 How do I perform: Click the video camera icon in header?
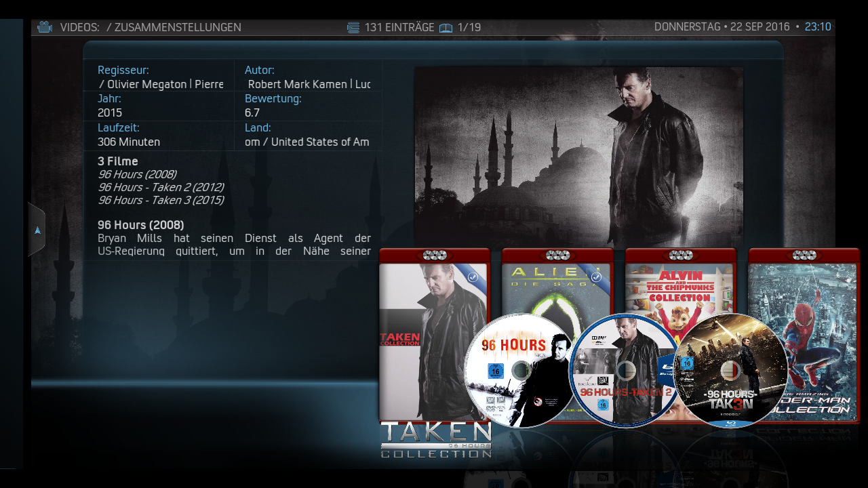[45, 27]
